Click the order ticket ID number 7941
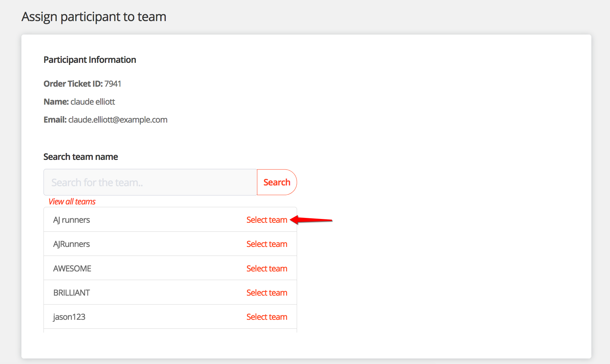The height and width of the screenshot is (364, 610). point(113,84)
